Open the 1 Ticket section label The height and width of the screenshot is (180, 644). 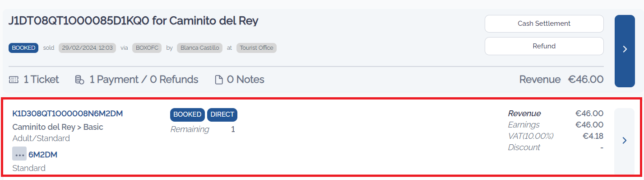point(41,80)
